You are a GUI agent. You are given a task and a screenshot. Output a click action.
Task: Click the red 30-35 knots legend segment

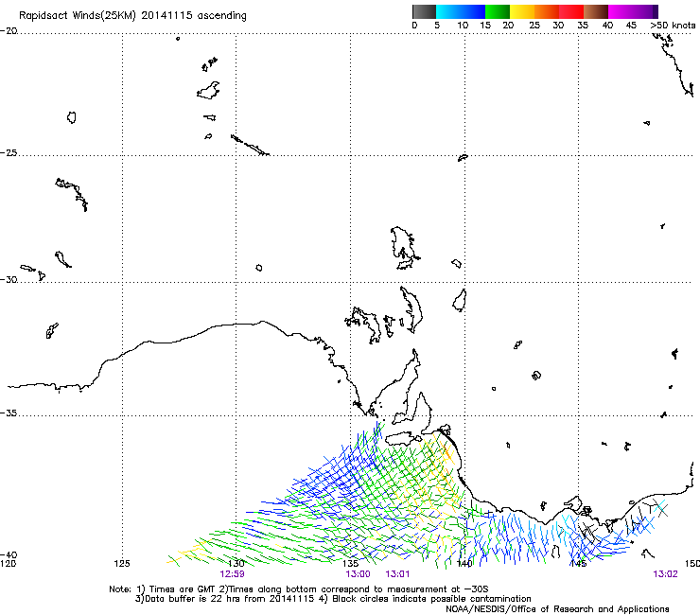tap(571, 11)
